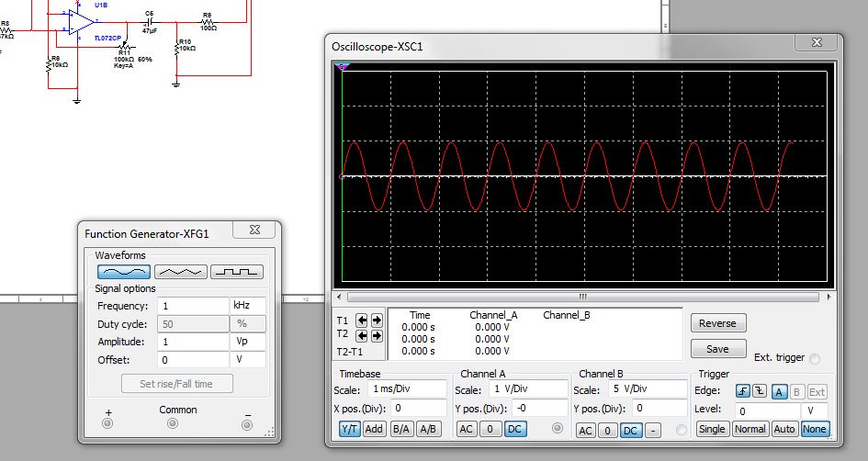The image size is (868, 461).
Task: Set Channel B coupling to AC
Action: [x=586, y=431]
